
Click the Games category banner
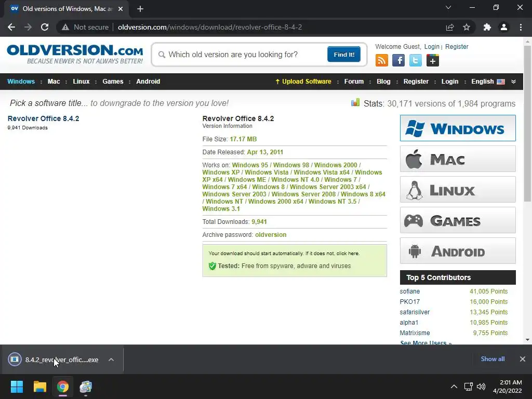[458, 220]
